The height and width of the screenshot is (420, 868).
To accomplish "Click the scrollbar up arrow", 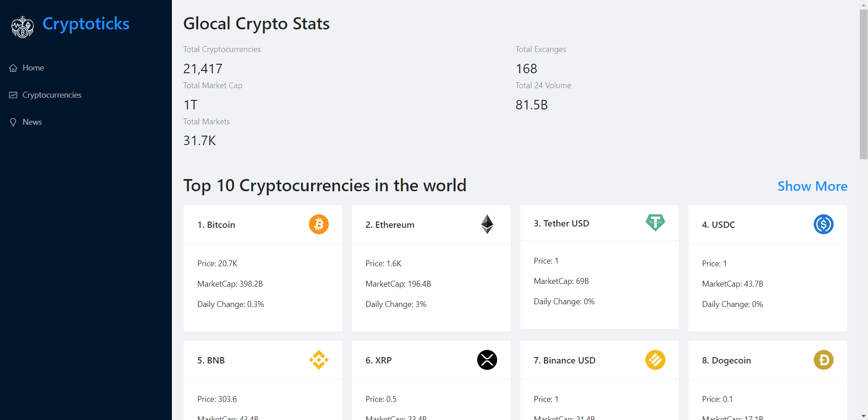I will point(863,4).
